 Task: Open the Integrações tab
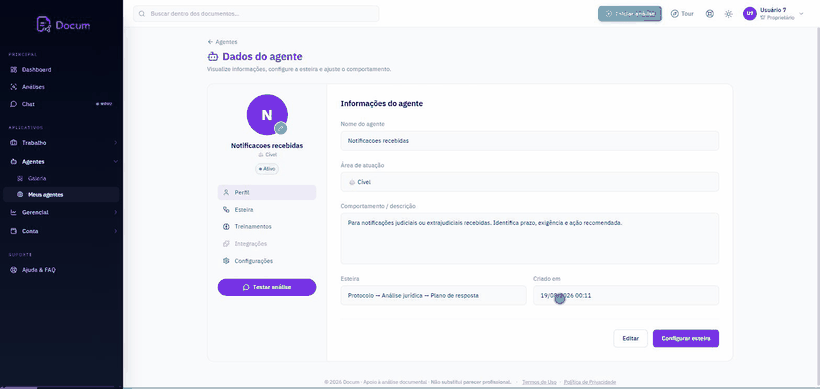click(267, 244)
